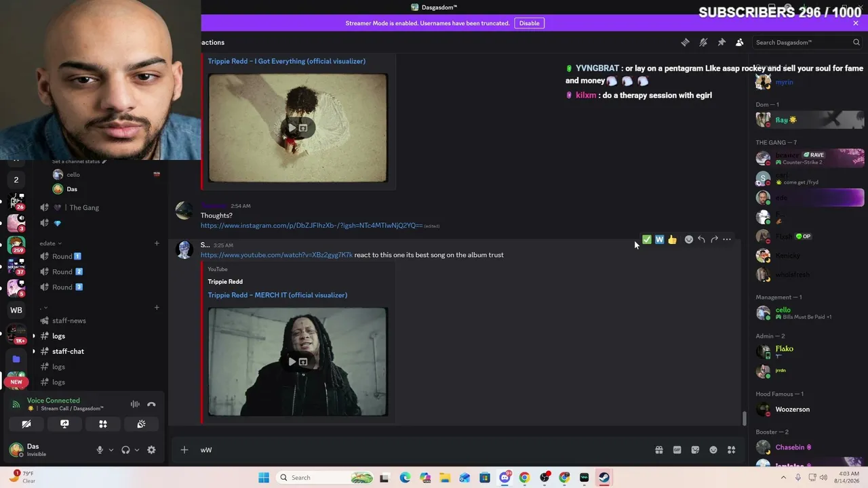Open microphone input options arrow

click(x=111, y=449)
